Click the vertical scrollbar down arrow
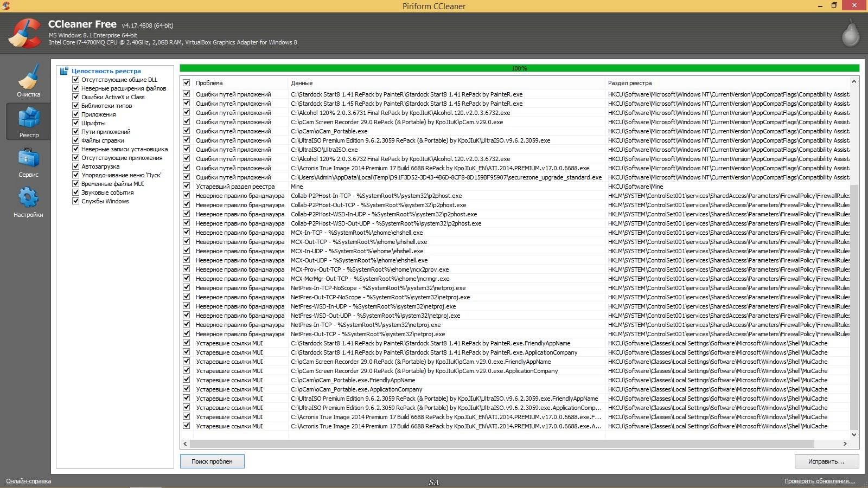Viewport: 868px width, 488px height. (854, 434)
